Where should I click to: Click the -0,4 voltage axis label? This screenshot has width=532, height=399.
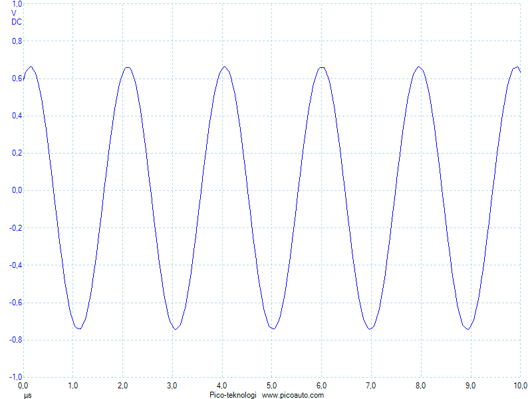pyautogui.click(x=15, y=265)
